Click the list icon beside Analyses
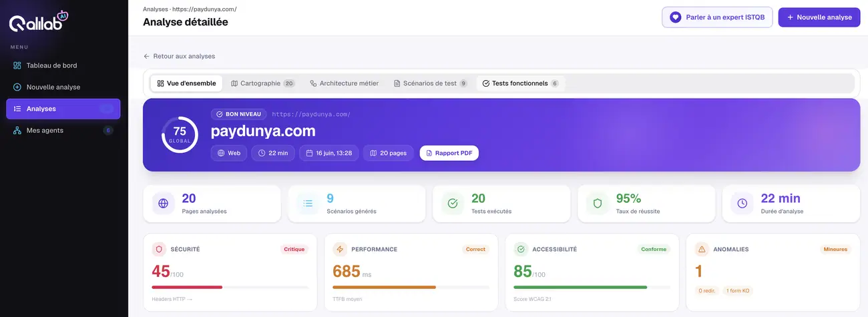The height and width of the screenshot is (317, 868). point(17,109)
